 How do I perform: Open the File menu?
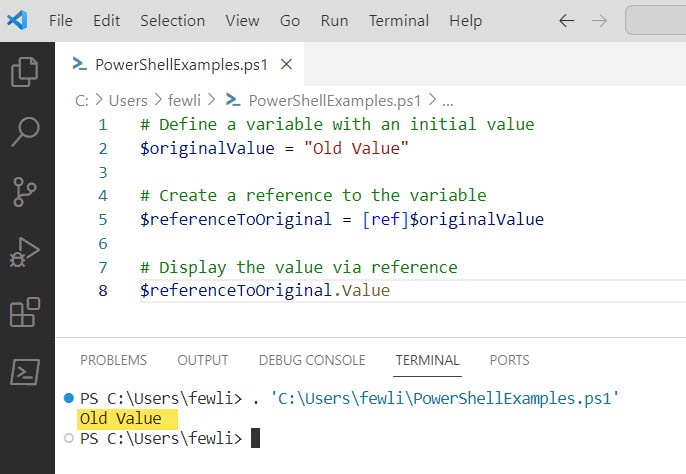(61, 21)
